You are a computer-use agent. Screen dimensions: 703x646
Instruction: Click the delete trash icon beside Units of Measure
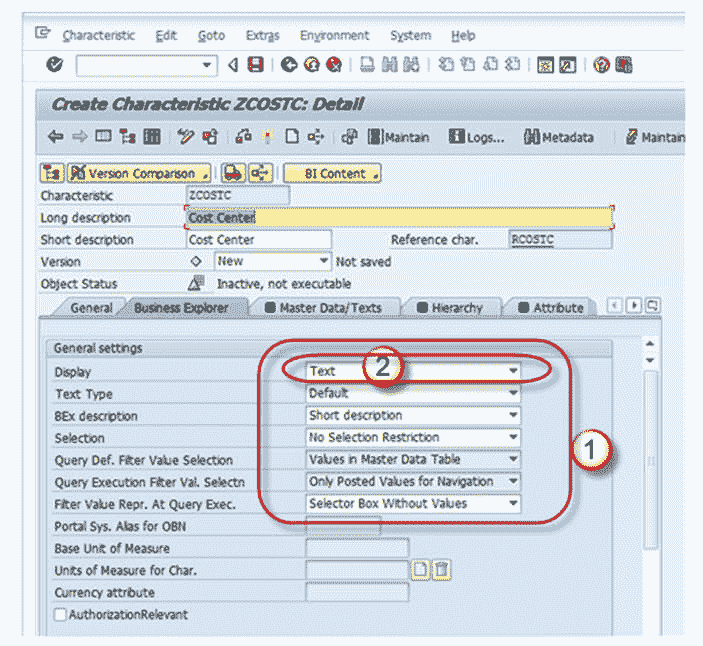[x=442, y=570]
